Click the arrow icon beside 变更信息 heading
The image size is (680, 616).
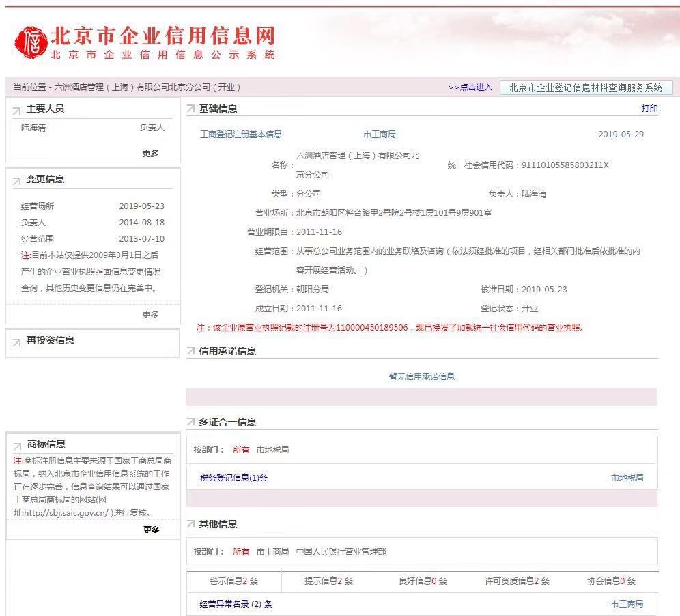tap(17, 181)
